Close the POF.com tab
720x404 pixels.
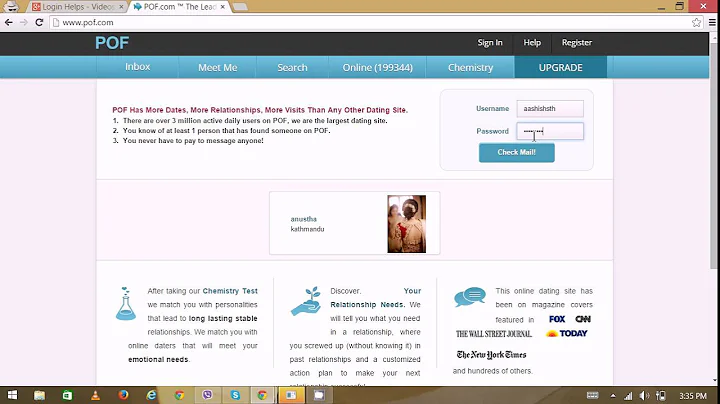click(223, 7)
